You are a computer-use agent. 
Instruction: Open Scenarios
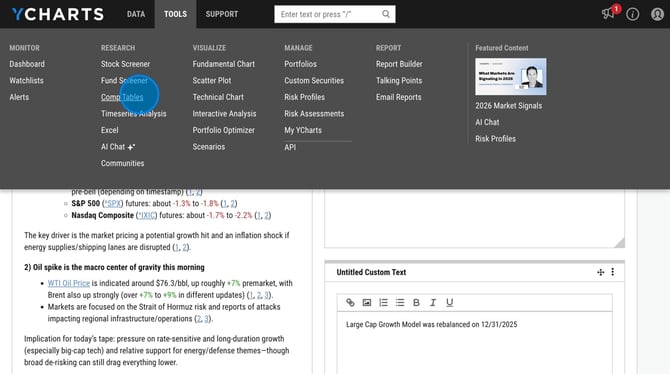point(209,147)
